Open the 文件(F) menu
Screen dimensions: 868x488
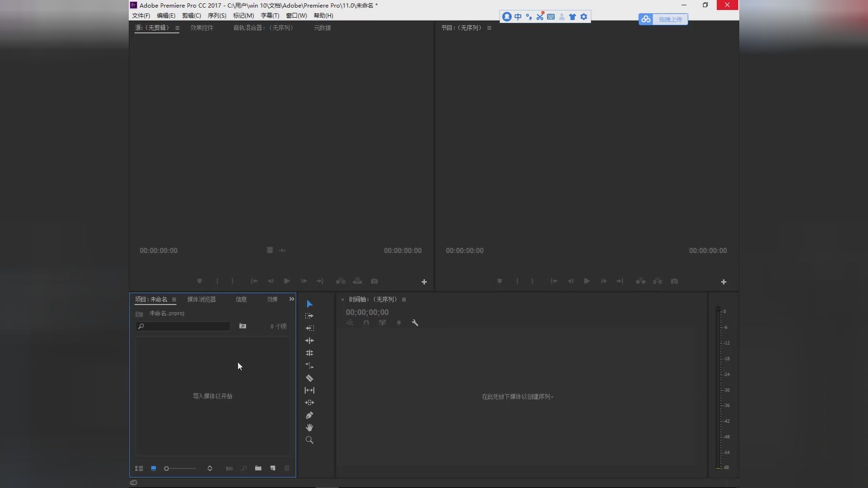pos(141,16)
